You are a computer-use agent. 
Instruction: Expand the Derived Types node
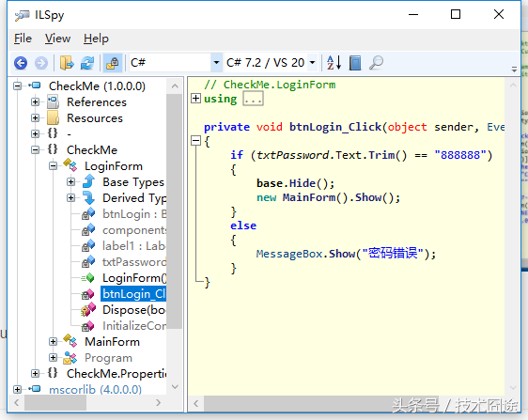pos(71,198)
